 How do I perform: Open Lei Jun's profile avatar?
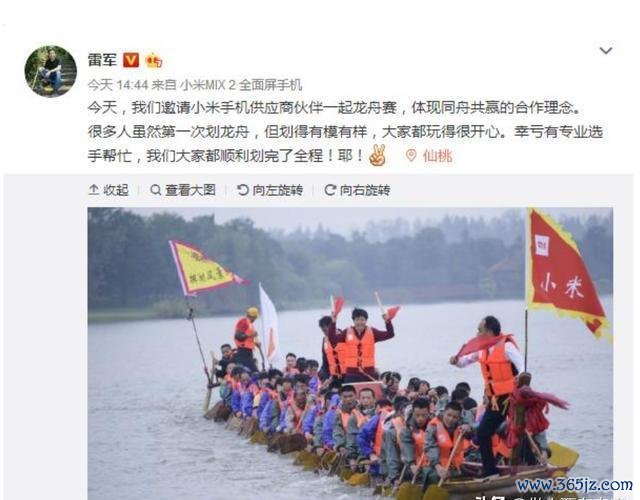tap(51, 71)
